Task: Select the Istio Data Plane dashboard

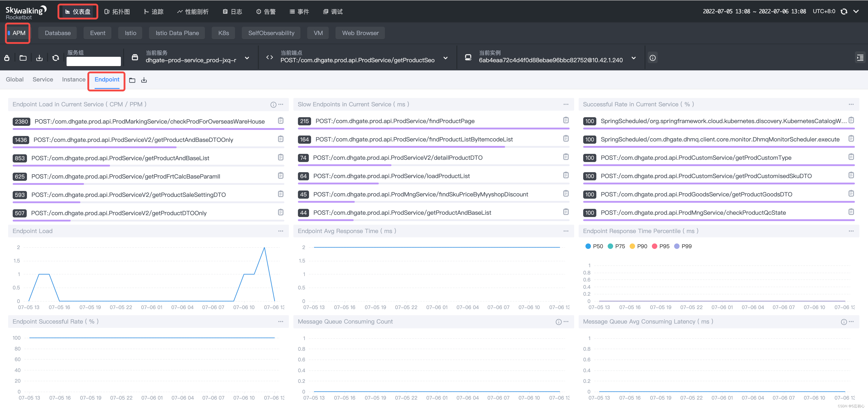Action: click(x=177, y=33)
